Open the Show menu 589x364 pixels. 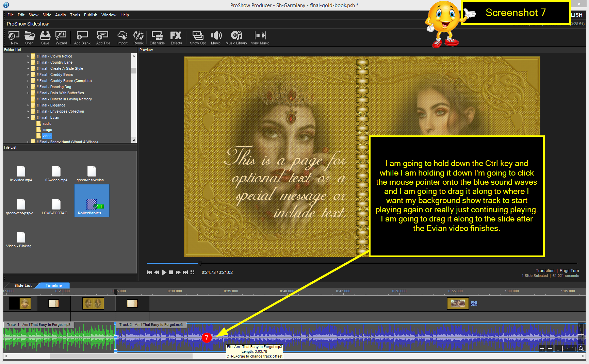[33, 15]
